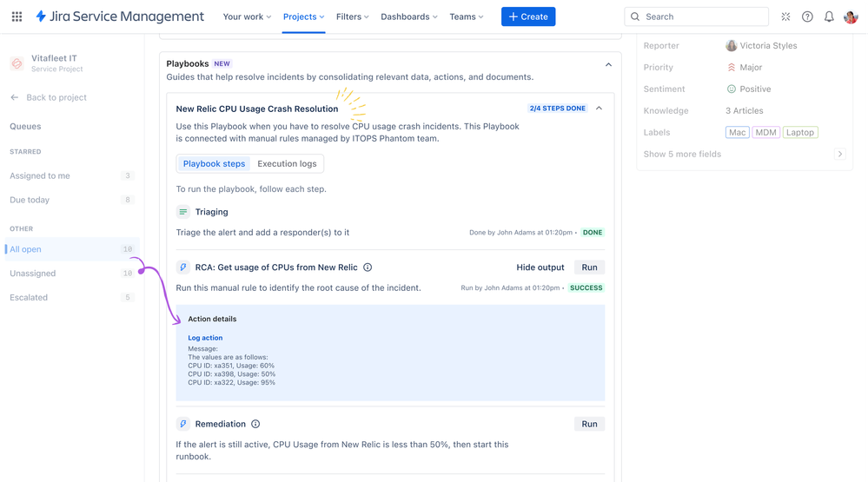Image resolution: width=868 pixels, height=482 pixels.
Task: Open the Filters dropdown
Action: click(352, 17)
